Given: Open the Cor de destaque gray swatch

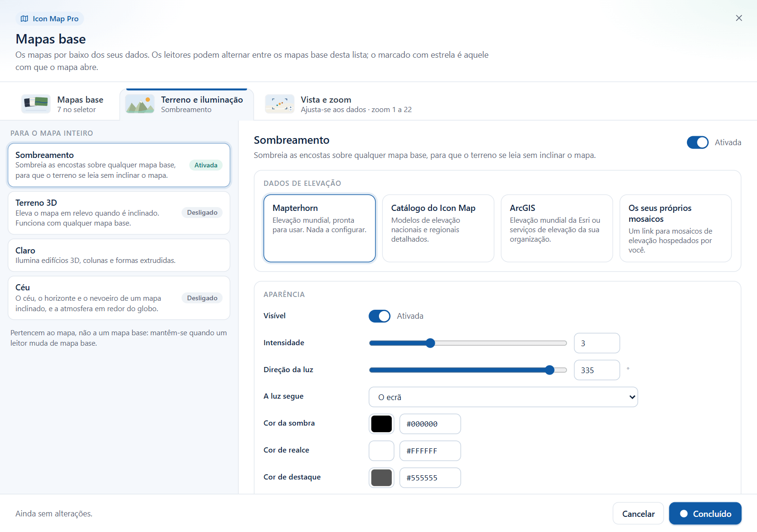Looking at the screenshot, I should pos(381,478).
